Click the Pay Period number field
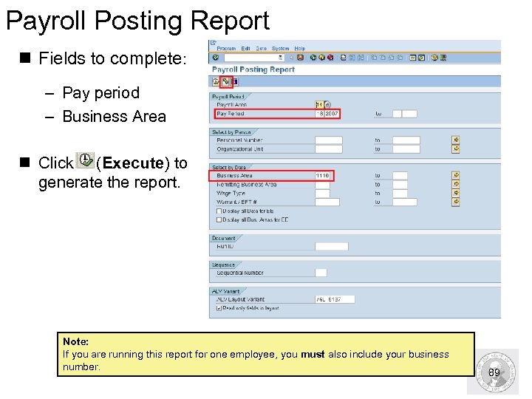532x399 pixels. [x=320, y=114]
